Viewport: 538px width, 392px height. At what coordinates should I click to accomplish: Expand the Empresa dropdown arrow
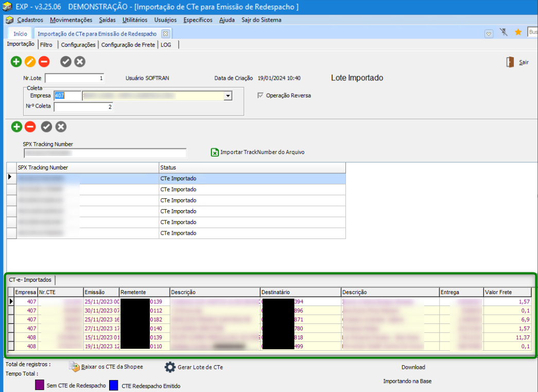228,96
